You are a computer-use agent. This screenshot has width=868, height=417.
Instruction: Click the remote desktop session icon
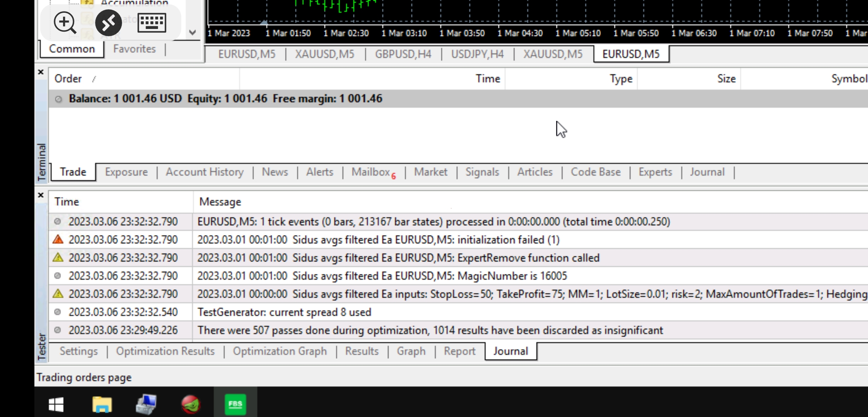tap(109, 22)
